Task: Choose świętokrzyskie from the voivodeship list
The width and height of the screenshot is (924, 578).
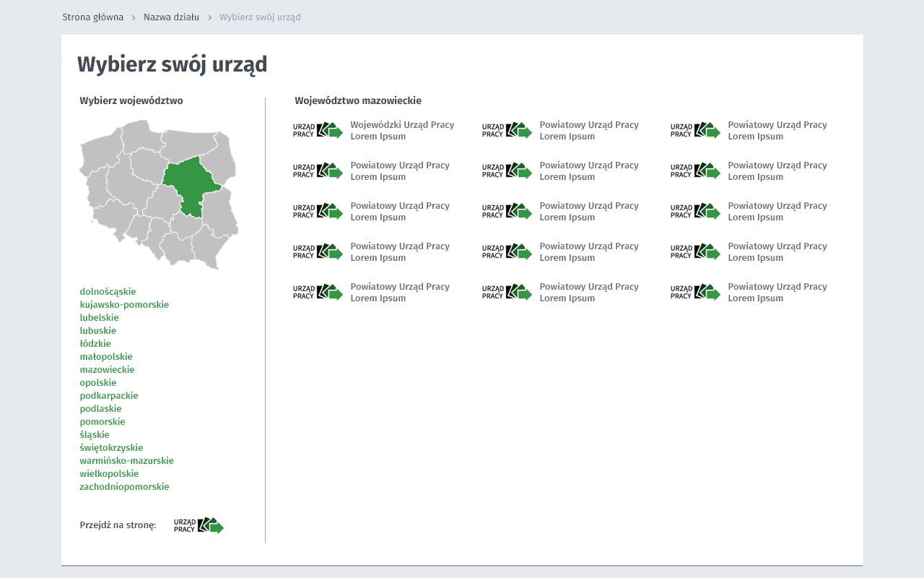Action: [111, 448]
